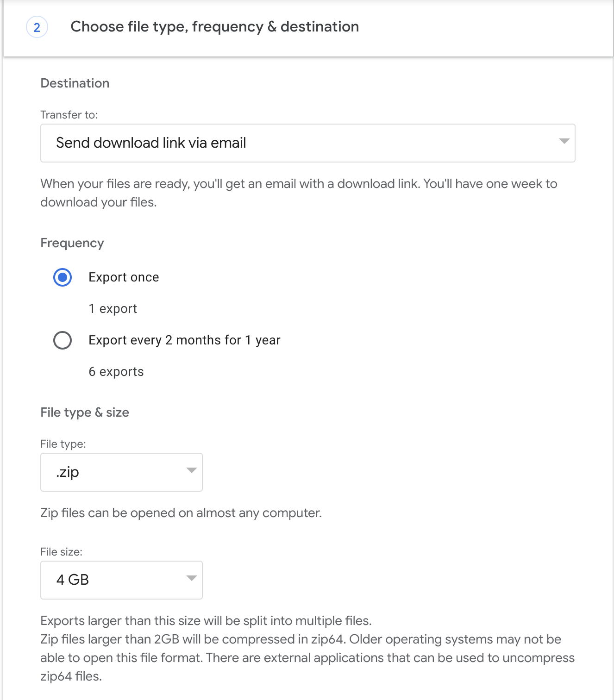The width and height of the screenshot is (614, 700).
Task: Click the 'File type:' field label
Action: click(63, 444)
